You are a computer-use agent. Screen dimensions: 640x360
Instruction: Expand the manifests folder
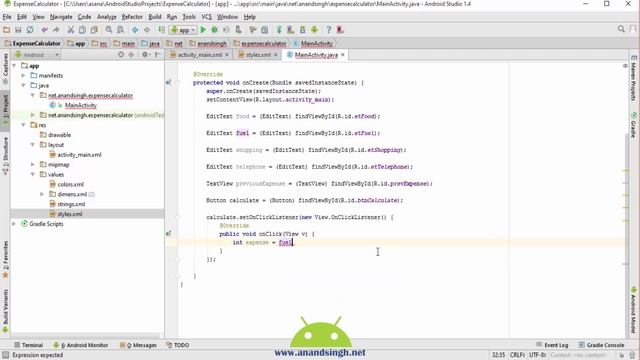point(23,76)
